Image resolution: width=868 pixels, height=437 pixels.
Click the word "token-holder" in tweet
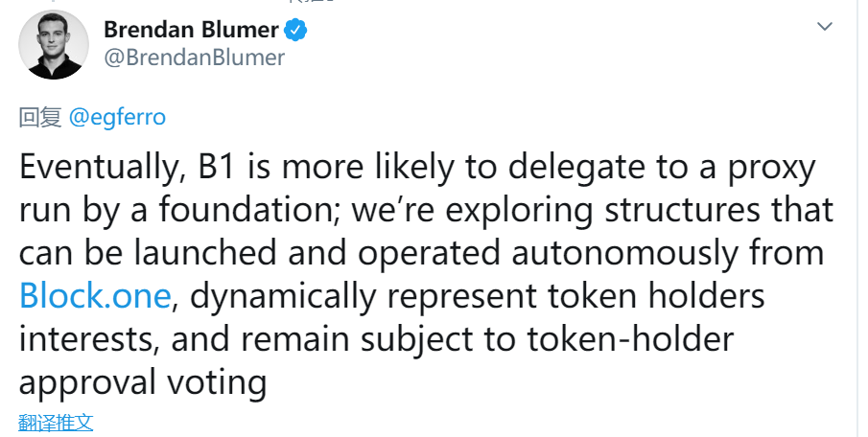(630, 339)
